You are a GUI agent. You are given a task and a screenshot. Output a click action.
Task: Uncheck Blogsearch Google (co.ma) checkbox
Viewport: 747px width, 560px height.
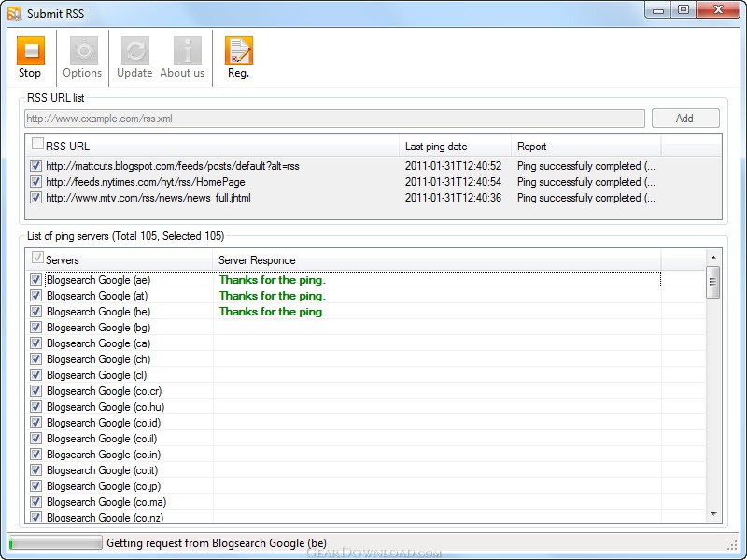[35, 501]
